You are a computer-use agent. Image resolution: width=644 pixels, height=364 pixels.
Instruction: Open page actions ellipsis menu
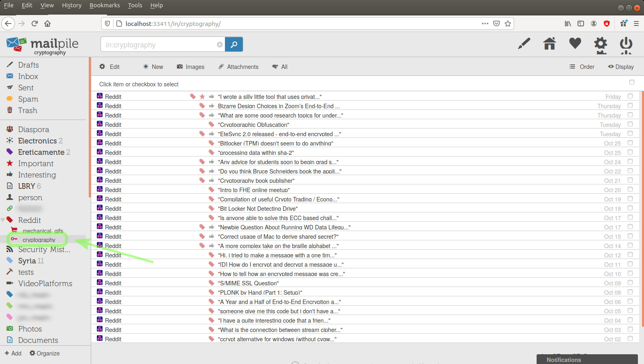485,24
